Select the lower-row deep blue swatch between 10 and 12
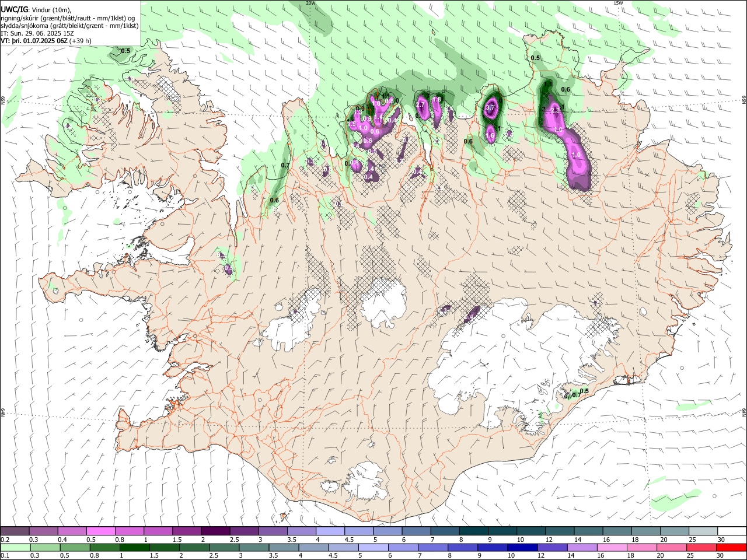747x560 pixels. (522, 547)
